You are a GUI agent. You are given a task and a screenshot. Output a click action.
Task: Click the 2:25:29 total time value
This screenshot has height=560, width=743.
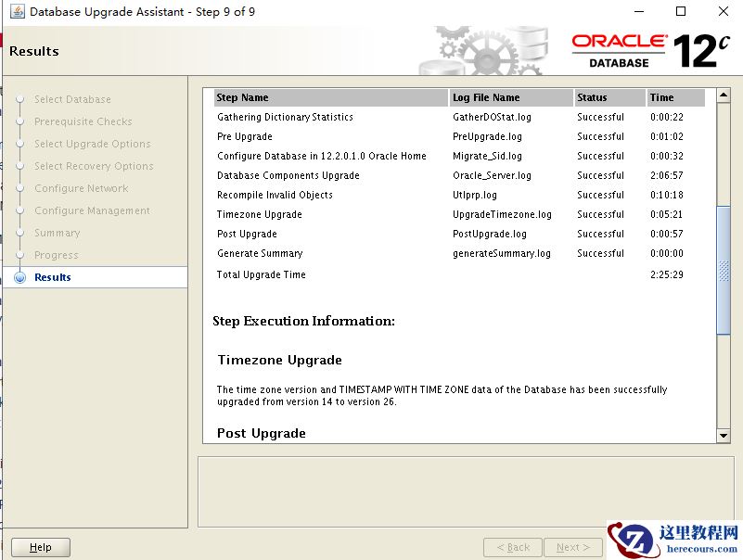[x=666, y=274]
